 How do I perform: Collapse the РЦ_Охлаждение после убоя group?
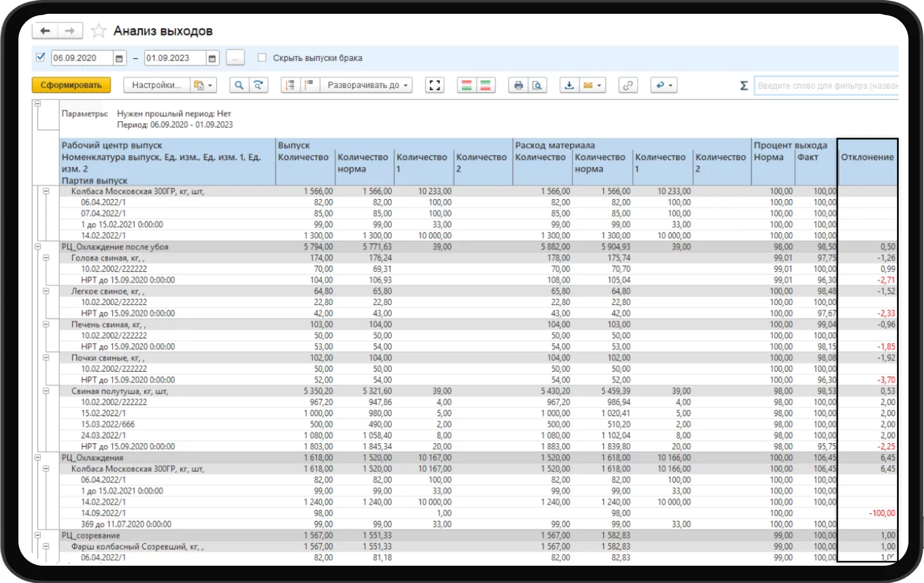[38, 247]
